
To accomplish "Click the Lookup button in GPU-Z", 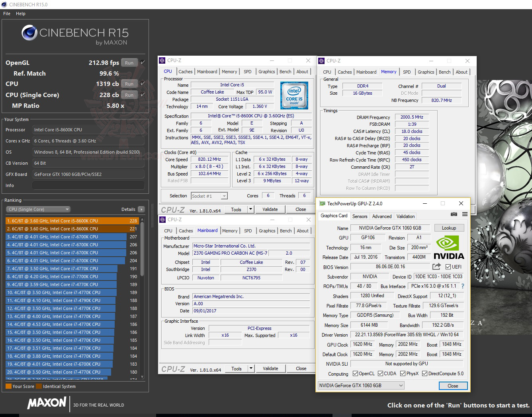I will 449,228.
